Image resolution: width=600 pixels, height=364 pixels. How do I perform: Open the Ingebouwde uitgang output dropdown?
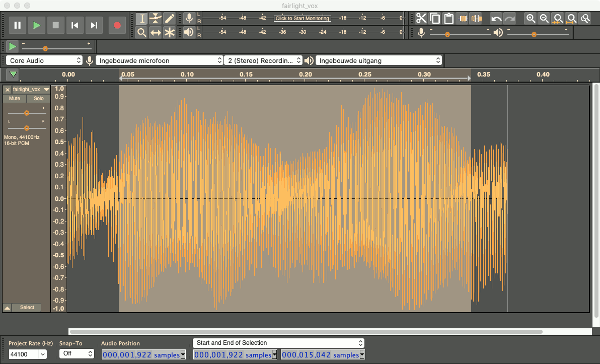[379, 60]
